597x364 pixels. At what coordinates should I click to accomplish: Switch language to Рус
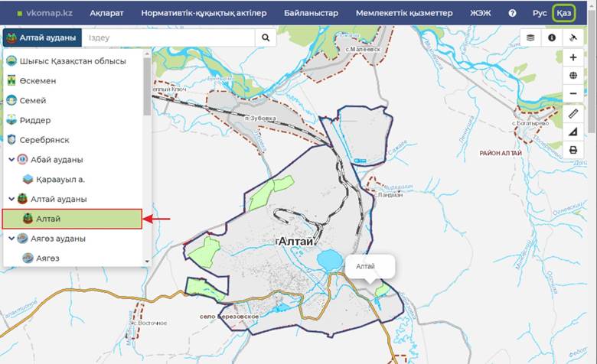[540, 13]
